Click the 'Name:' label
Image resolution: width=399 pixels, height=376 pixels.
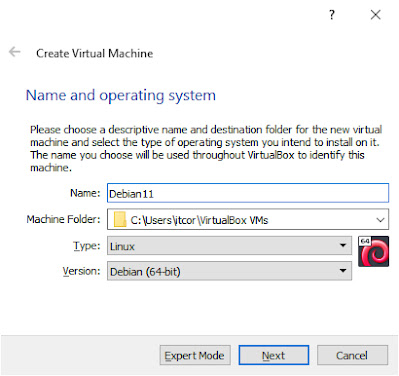[x=85, y=193]
